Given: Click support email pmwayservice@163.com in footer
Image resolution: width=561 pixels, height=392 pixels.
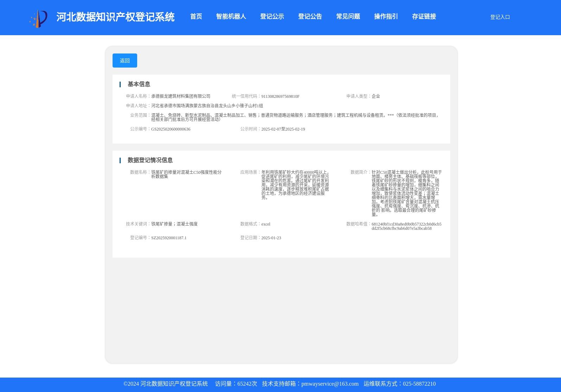Looking at the screenshot, I should [x=330, y=384].
